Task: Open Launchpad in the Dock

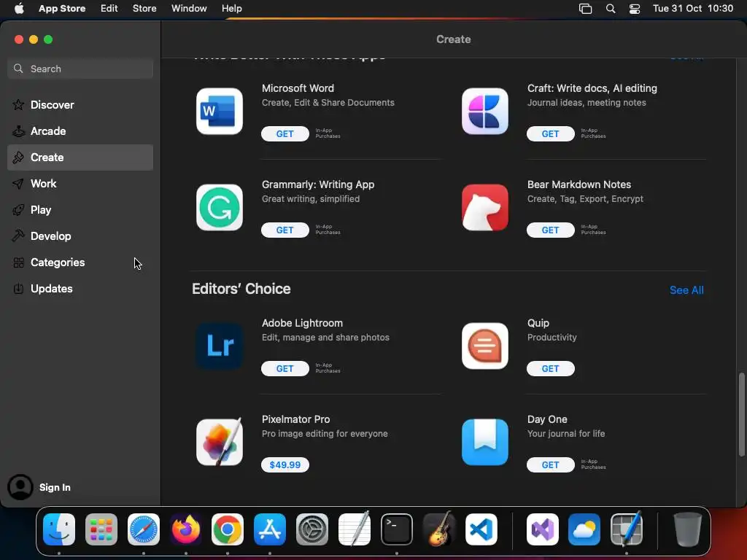Action: pyautogui.click(x=101, y=529)
